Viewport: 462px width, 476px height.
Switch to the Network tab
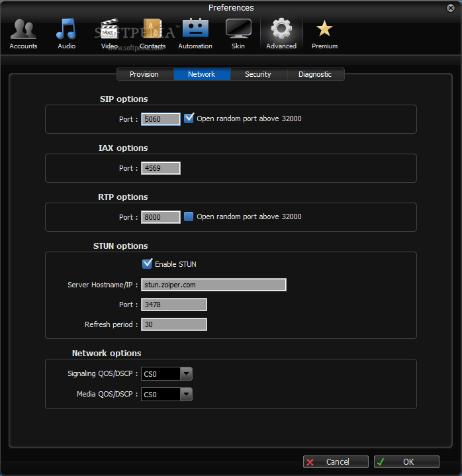click(x=202, y=74)
